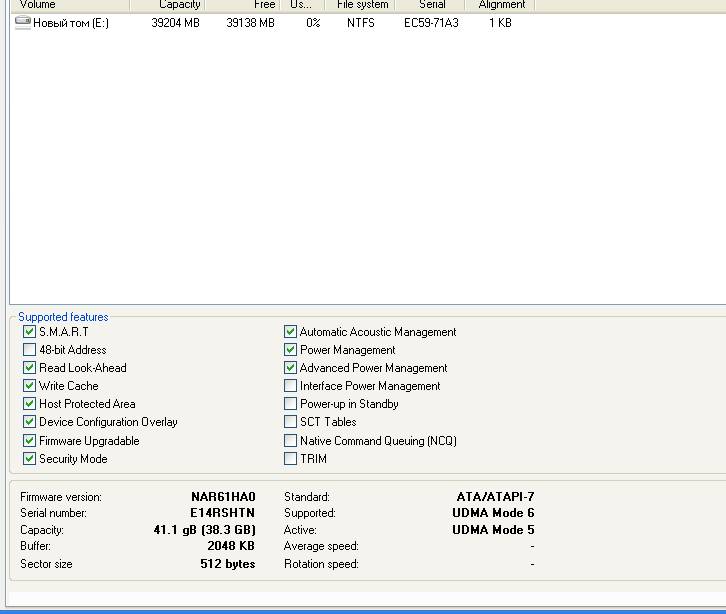This screenshot has height=614, width=726.
Task: Toggle the Write Cache checkbox
Action: 29,386
